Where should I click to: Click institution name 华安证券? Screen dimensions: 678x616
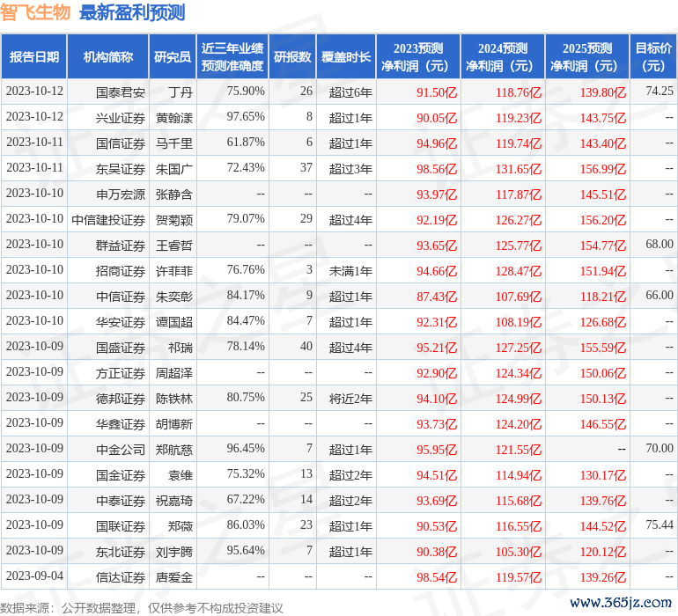pos(121,322)
